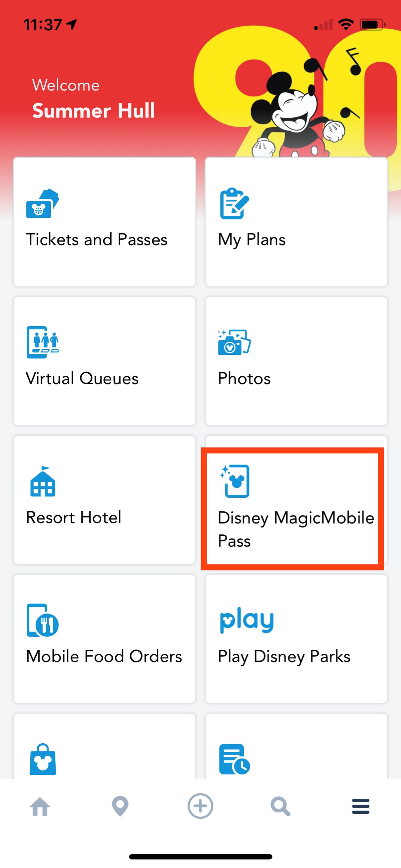Select the Resort Hotel icon

(x=42, y=482)
